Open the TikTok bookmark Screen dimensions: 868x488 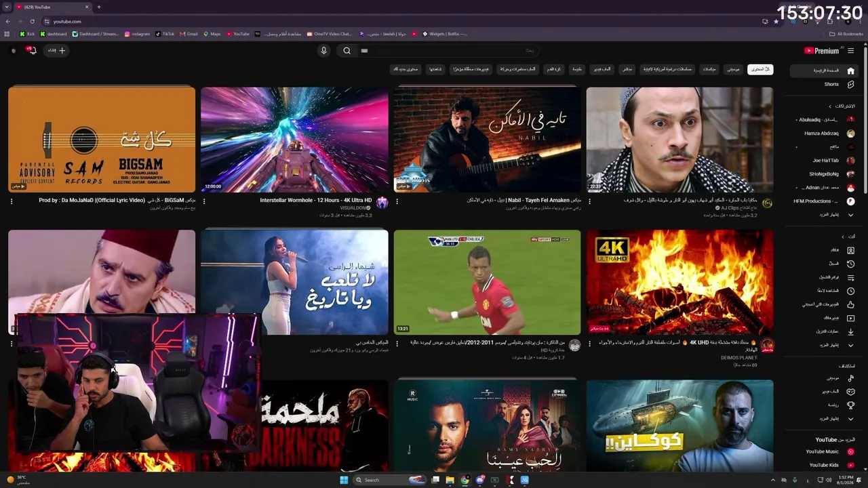165,34
